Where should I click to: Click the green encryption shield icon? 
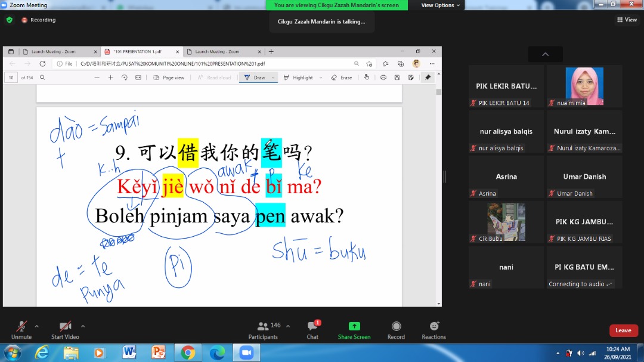click(x=10, y=20)
